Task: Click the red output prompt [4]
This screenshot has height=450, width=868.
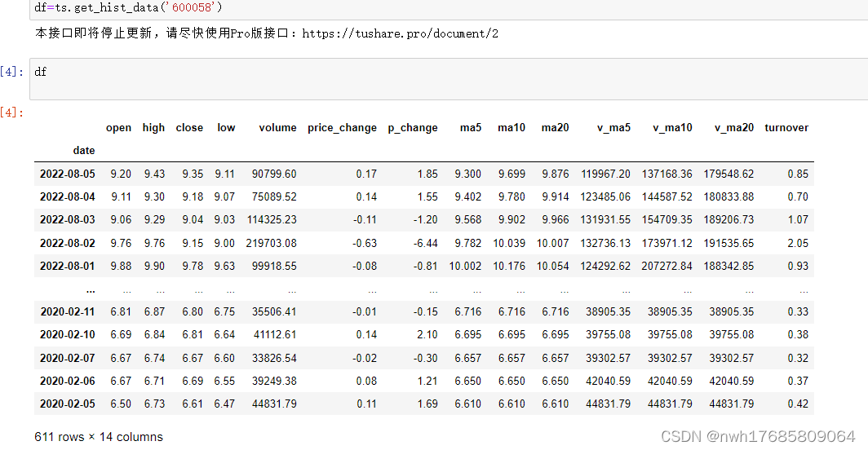Action: pos(11,113)
